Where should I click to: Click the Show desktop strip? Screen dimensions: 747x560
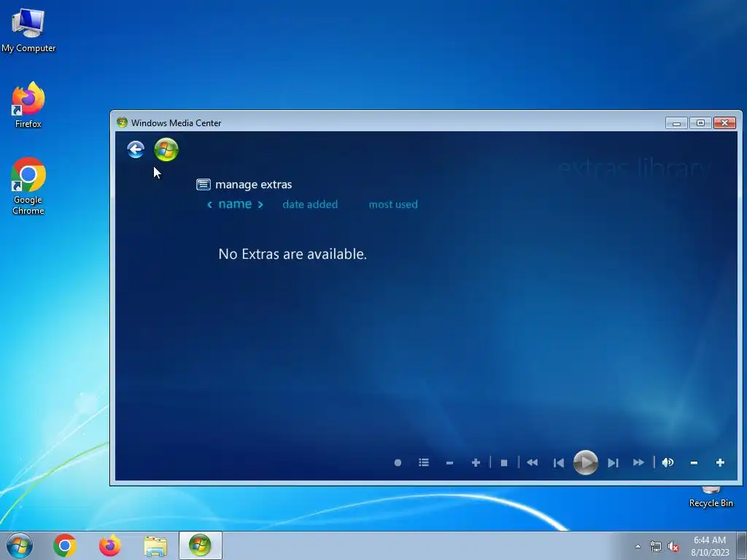click(x=742, y=545)
